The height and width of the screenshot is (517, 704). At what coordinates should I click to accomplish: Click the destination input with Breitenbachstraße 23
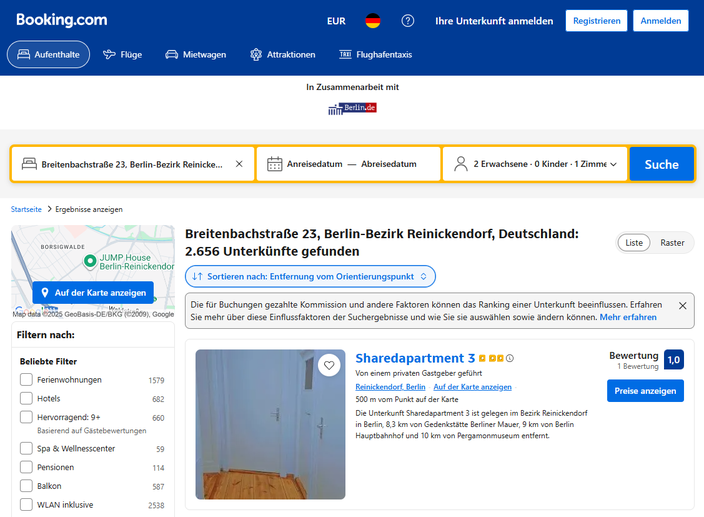pos(132,164)
